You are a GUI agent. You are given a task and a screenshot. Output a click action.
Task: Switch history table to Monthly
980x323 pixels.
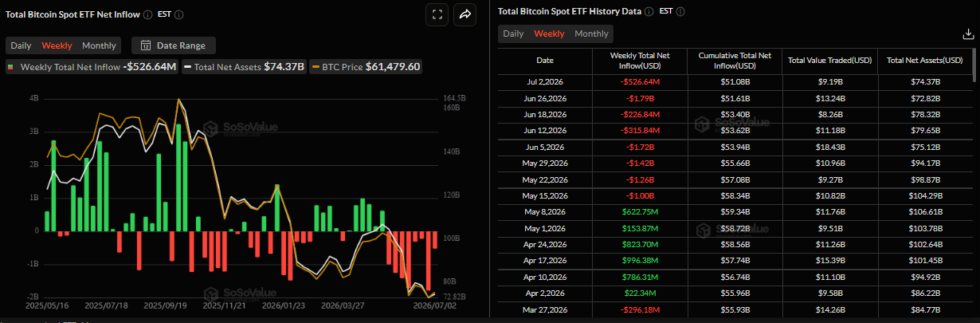click(x=591, y=33)
